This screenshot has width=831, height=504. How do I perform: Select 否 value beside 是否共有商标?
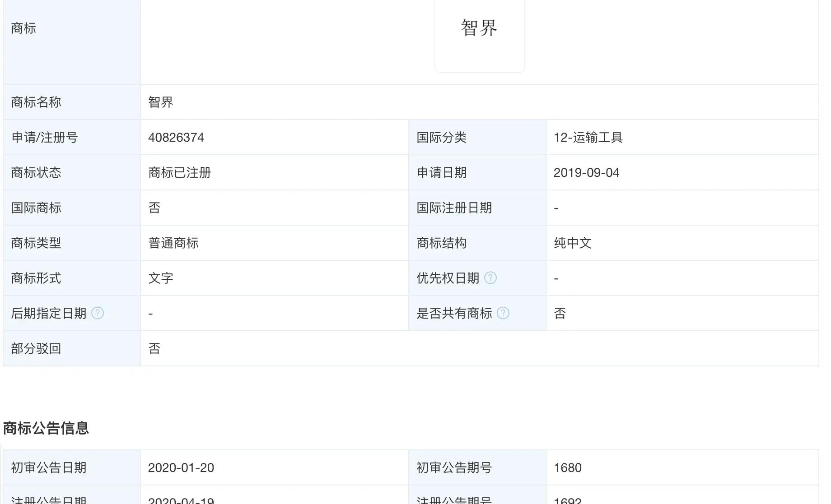pyautogui.click(x=560, y=313)
